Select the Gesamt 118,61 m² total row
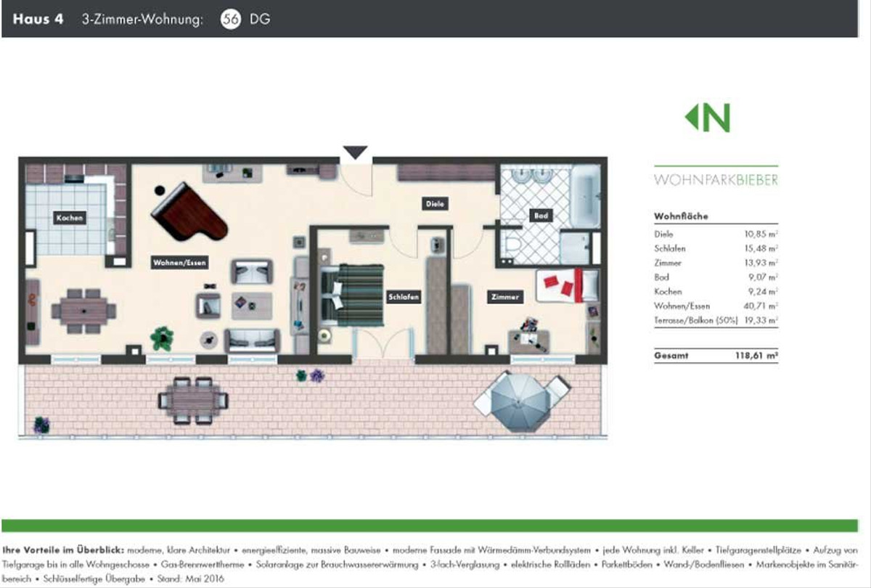 click(x=715, y=356)
